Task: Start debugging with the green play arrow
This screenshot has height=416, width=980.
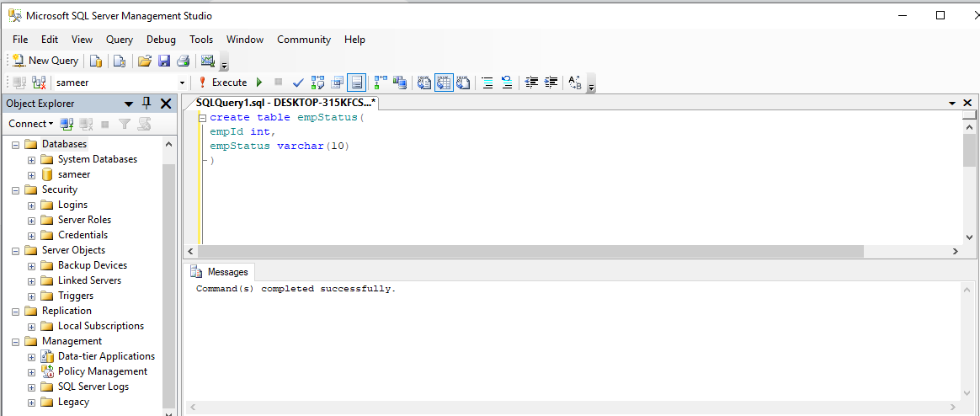Action: pyautogui.click(x=259, y=82)
